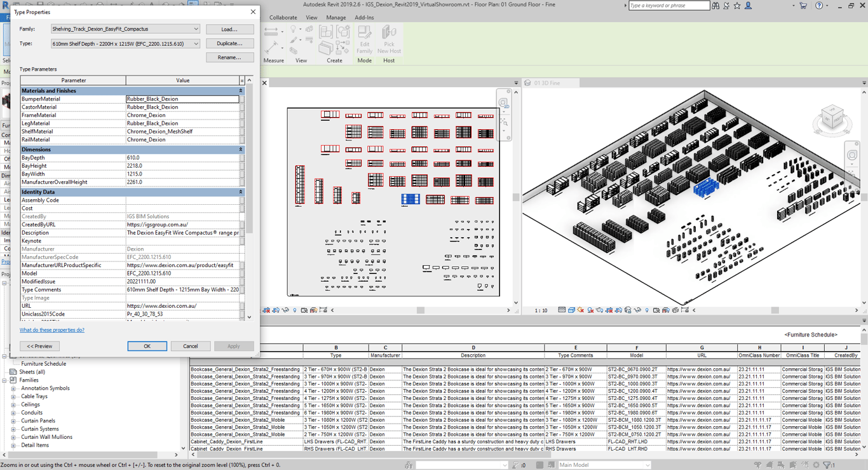
Task: Click the sun path icon on 3D view bar
Action: pyautogui.click(x=580, y=310)
